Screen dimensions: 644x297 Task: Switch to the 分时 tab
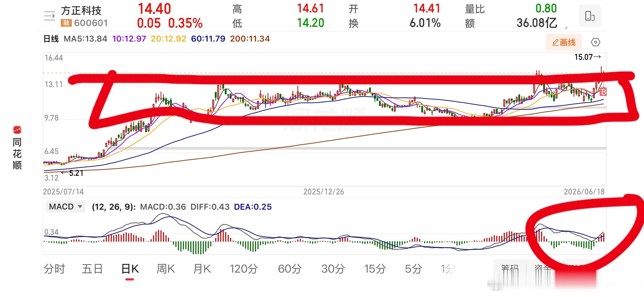click(54, 269)
